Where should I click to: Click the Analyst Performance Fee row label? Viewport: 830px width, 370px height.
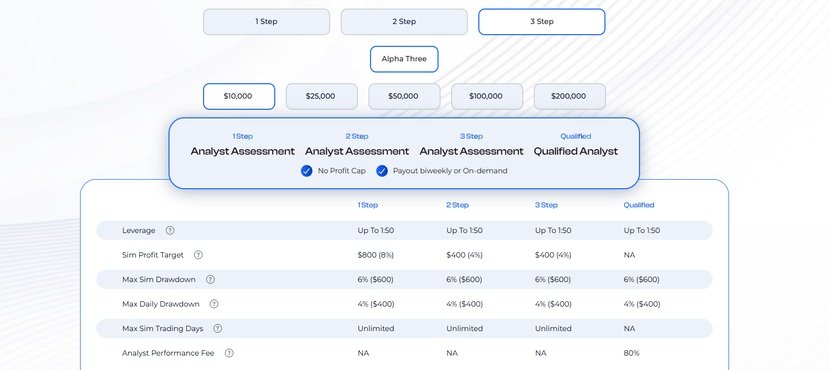pyautogui.click(x=168, y=353)
